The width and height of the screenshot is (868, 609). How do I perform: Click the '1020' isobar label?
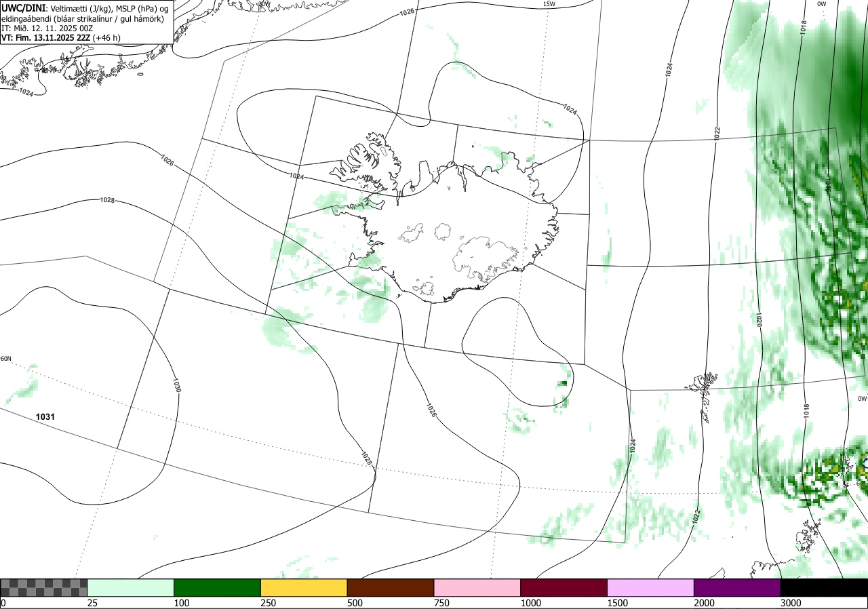[x=759, y=319]
